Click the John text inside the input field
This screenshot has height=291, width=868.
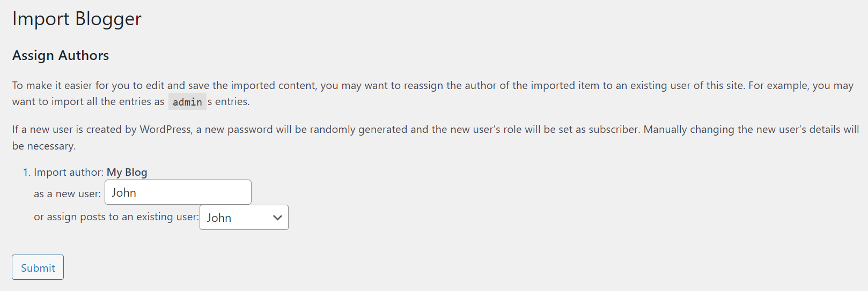coord(124,192)
